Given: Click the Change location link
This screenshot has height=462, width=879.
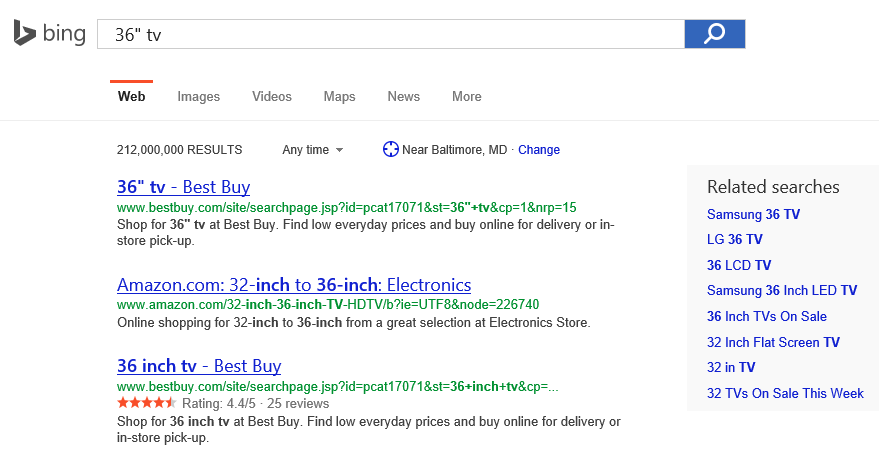Looking at the screenshot, I should pyautogui.click(x=539, y=150).
